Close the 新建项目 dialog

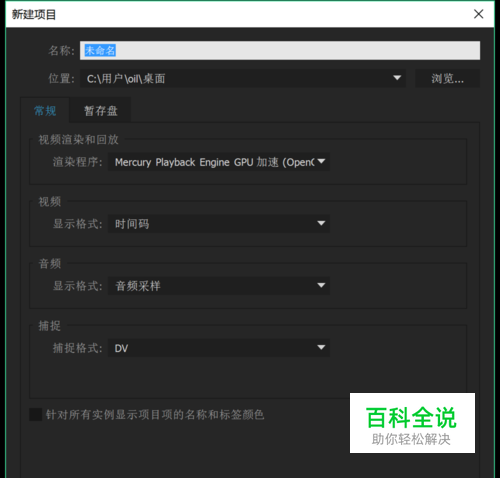tap(479, 14)
